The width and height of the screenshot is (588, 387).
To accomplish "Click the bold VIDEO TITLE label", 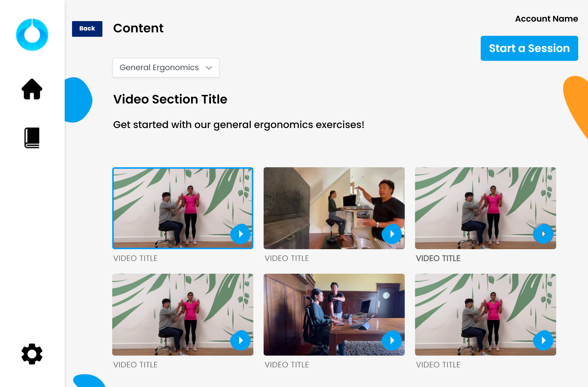I will pos(438,258).
